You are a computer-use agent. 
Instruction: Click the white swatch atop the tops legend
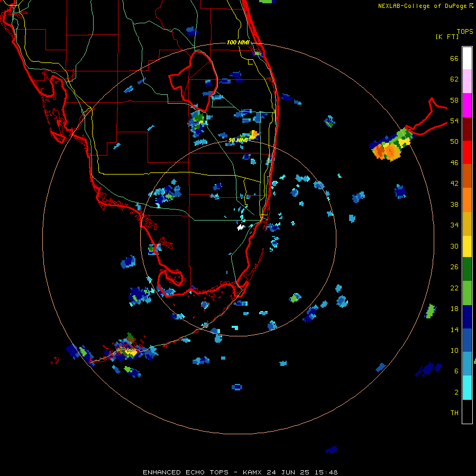[x=467, y=58]
